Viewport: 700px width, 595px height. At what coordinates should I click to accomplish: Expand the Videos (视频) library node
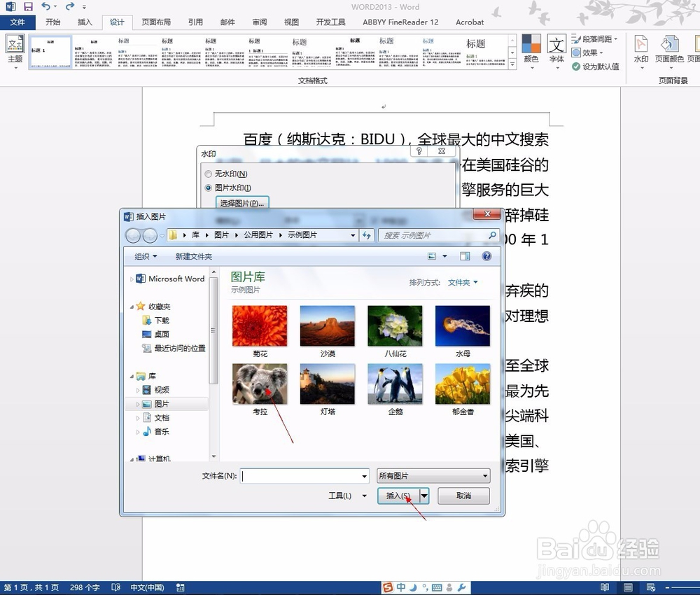point(137,390)
